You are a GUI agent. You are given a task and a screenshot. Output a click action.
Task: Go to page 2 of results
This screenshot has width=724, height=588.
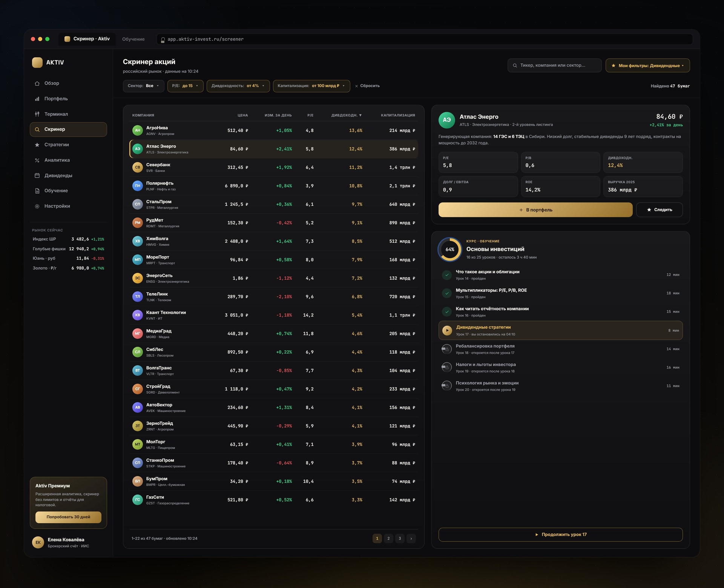pyautogui.click(x=388, y=538)
